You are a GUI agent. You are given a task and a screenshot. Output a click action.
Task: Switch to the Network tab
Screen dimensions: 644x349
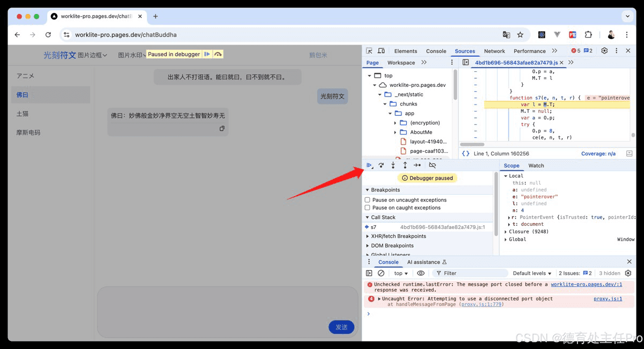pos(494,51)
